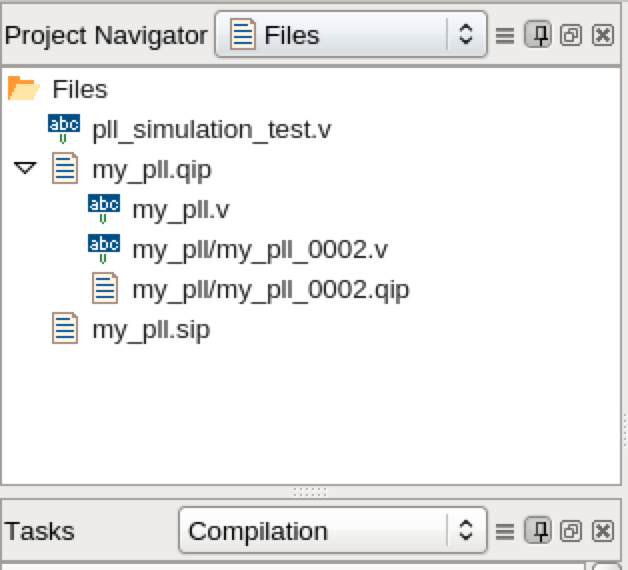
Task: Open the Project Navigator Files dropdown
Action: [351, 34]
